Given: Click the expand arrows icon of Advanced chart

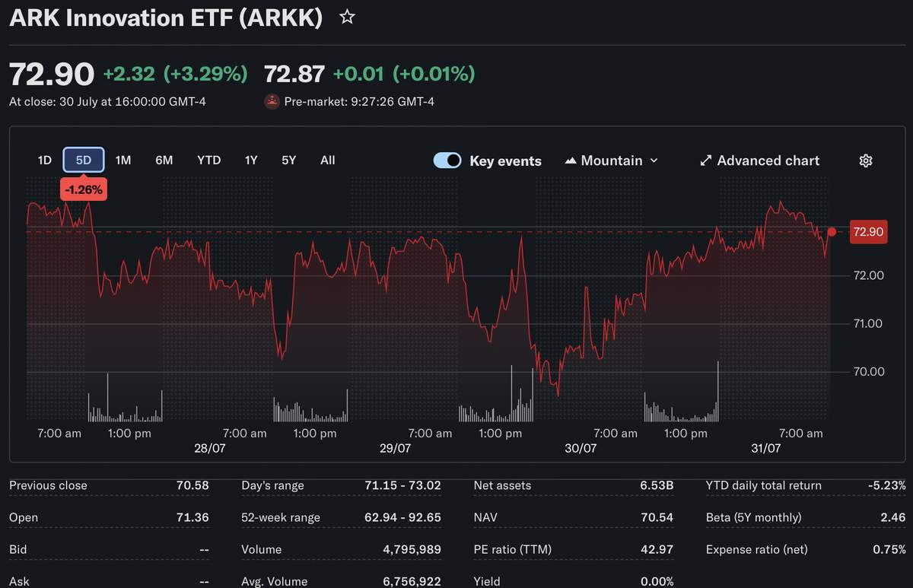Looking at the screenshot, I should (705, 161).
